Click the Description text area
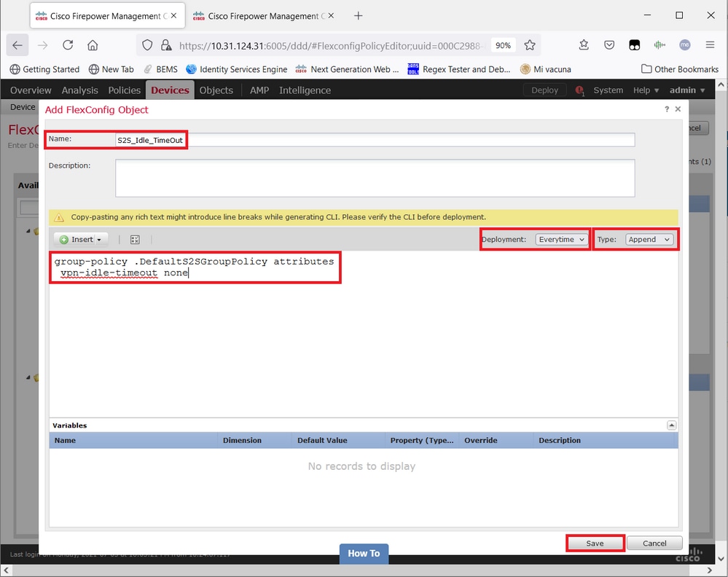Screen dimensions: 728x577 tap(375, 178)
